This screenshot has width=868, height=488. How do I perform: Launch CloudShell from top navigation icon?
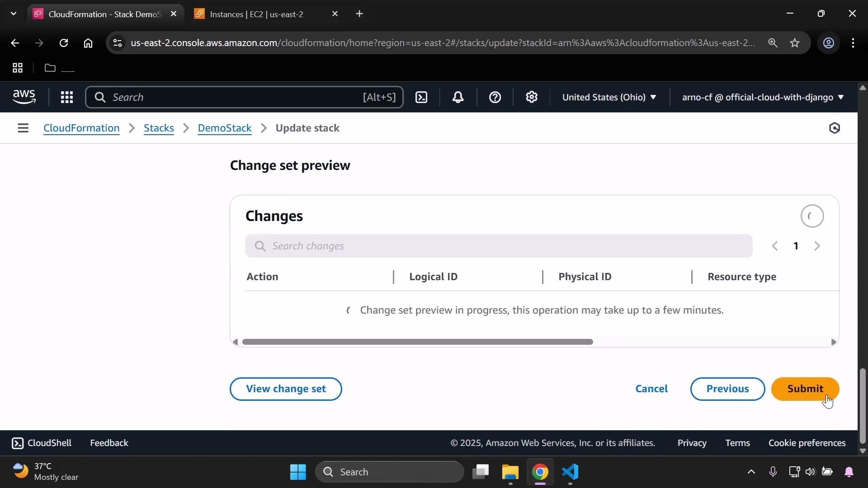(x=421, y=98)
